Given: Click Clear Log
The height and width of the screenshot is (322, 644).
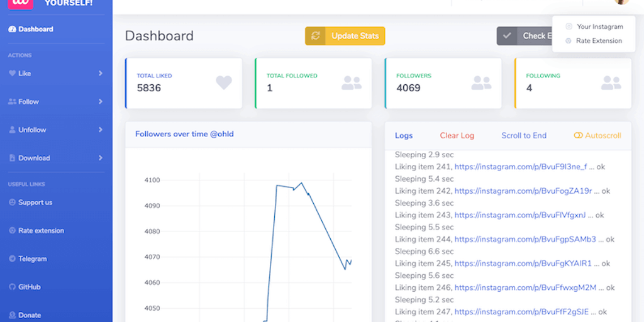Looking at the screenshot, I should click(457, 136).
